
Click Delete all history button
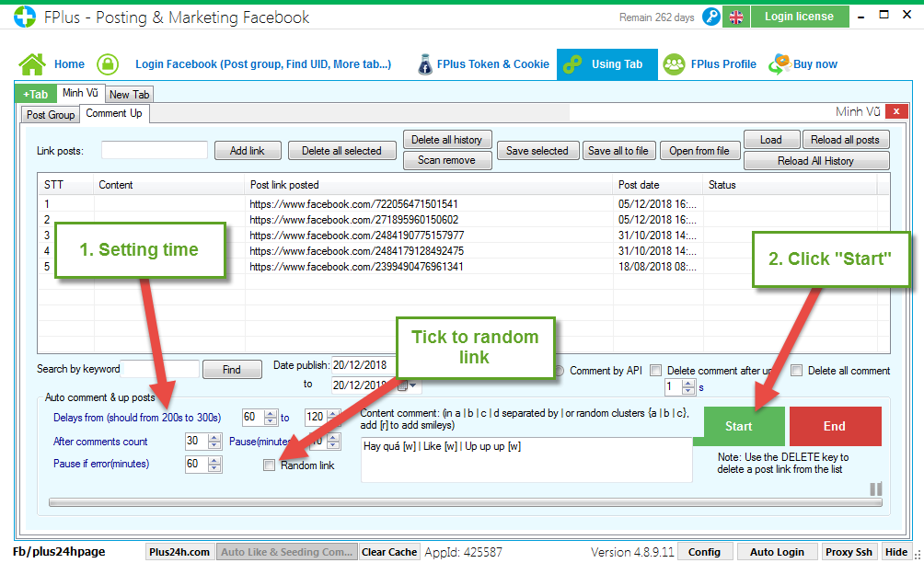446,140
